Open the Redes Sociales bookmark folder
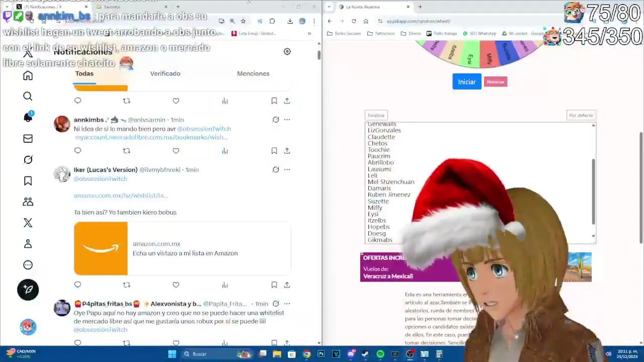 coord(344,34)
